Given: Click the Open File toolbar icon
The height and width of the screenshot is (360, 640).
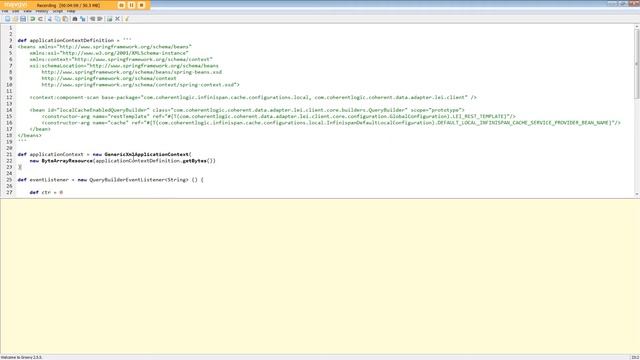Looking at the screenshot, I should click(x=15, y=19).
